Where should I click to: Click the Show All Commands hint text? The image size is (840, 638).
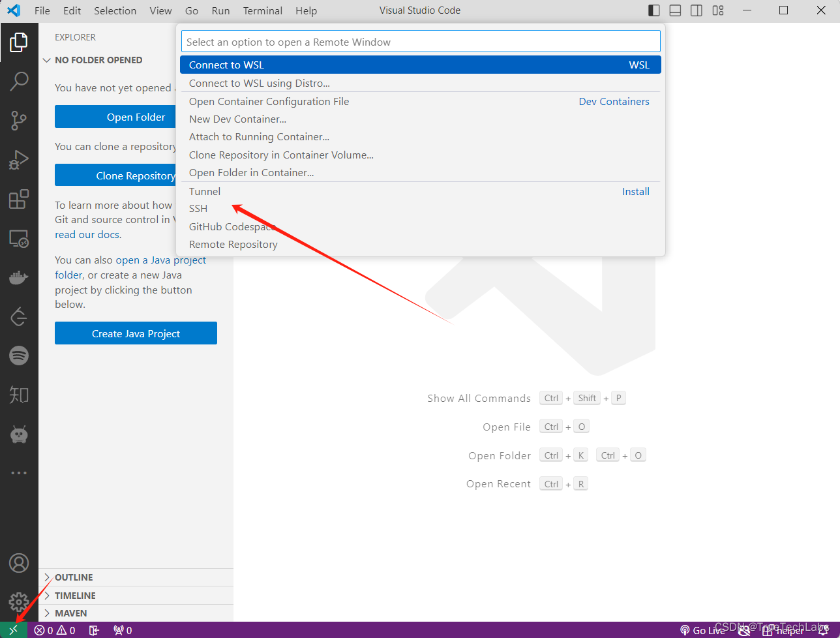pyautogui.click(x=479, y=398)
